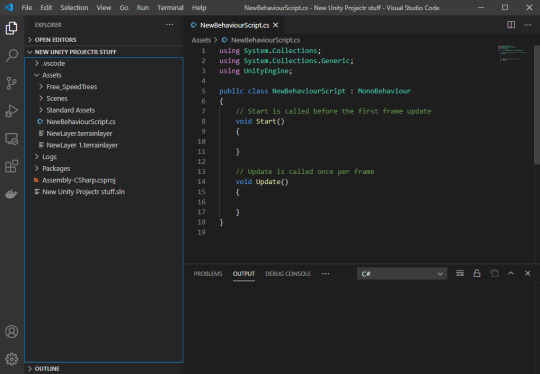Open the Go menu
Screen dimensions: 540x374
click(124, 8)
